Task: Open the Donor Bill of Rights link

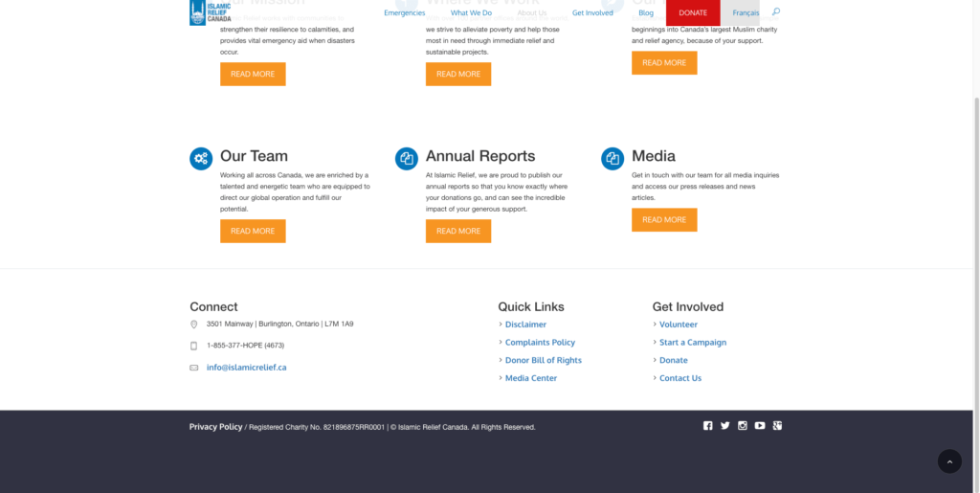Action: [x=543, y=361]
